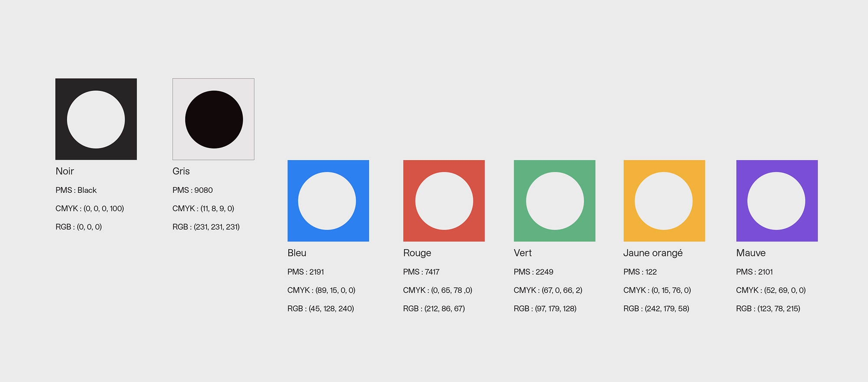Click CMYK value (0, 0, 0, 100)
This screenshot has width=868, height=382.
pos(89,208)
